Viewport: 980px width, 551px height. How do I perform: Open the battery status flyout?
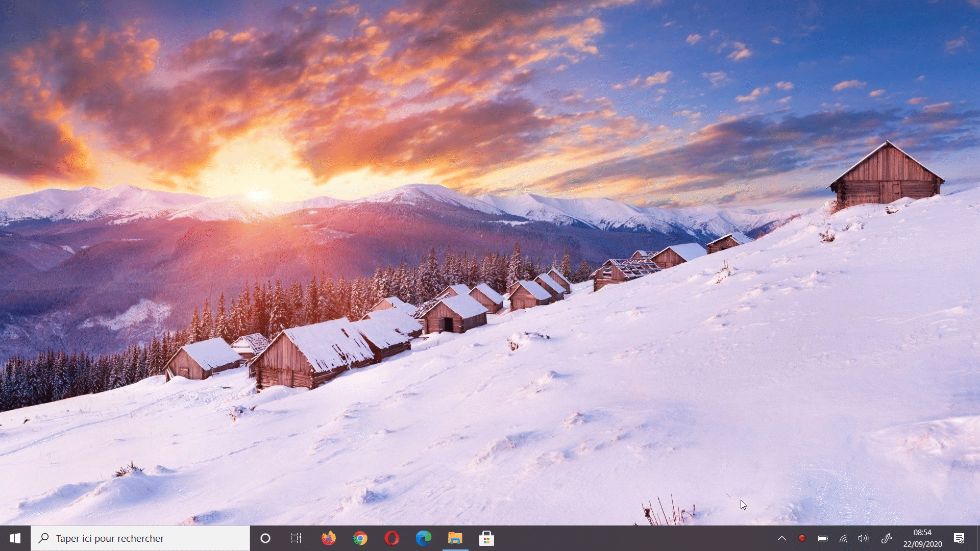coord(822,538)
